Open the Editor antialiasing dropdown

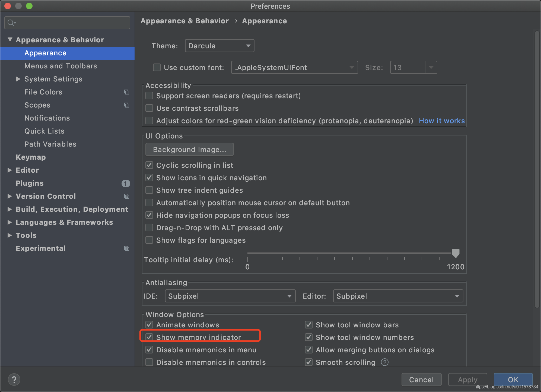click(398, 296)
